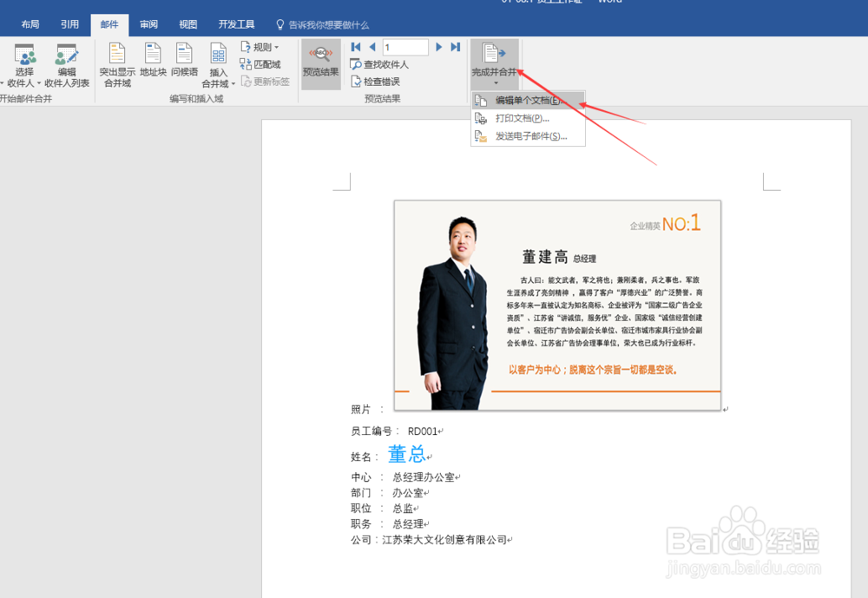The height and width of the screenshot is (598, 868).
Task: Open the 规则 (Rules) dropdown
Action: 263,46
